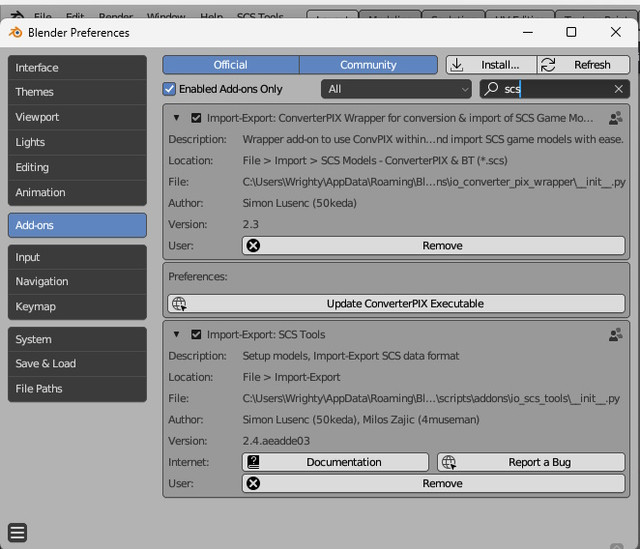Open the Themes preferences section

click(x=77, y=92)
